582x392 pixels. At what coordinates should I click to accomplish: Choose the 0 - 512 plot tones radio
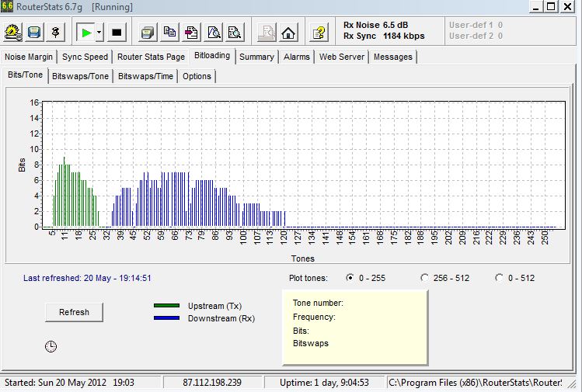click(x=499, y=278)
